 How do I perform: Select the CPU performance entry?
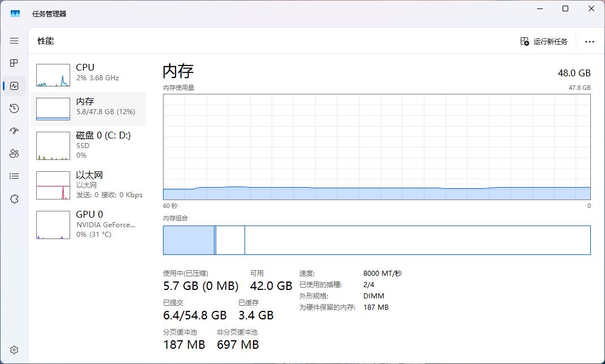[88, 75]
